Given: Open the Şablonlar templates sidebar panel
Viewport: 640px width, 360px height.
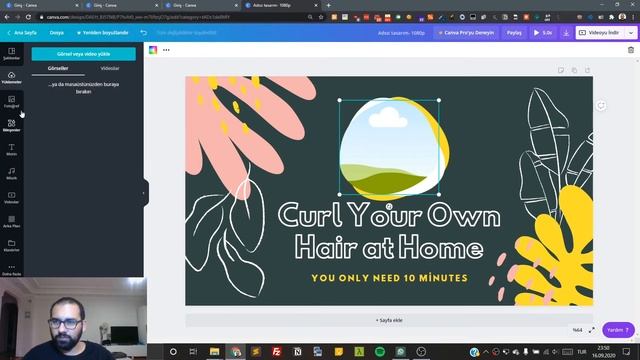Looking at the screenshot, I should (x=11, y=53).
